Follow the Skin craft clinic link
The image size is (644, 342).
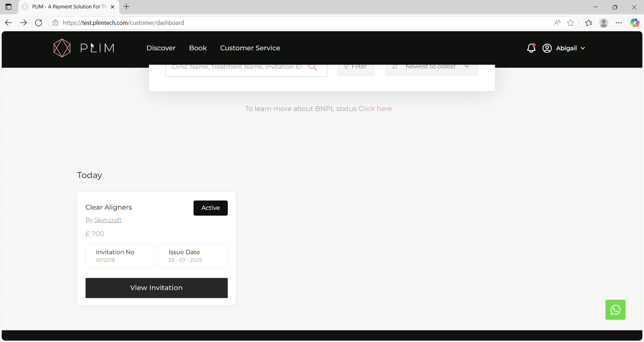pyautogui.click(x=108, y=220)
